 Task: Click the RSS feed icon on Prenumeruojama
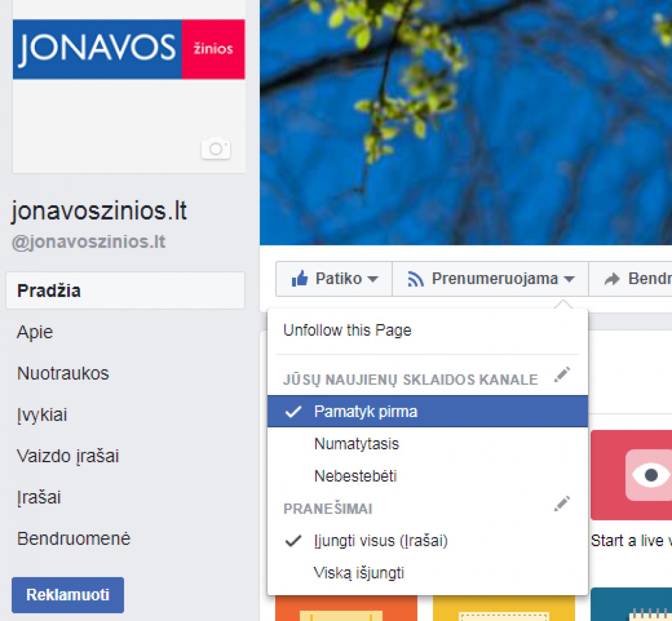416,279
